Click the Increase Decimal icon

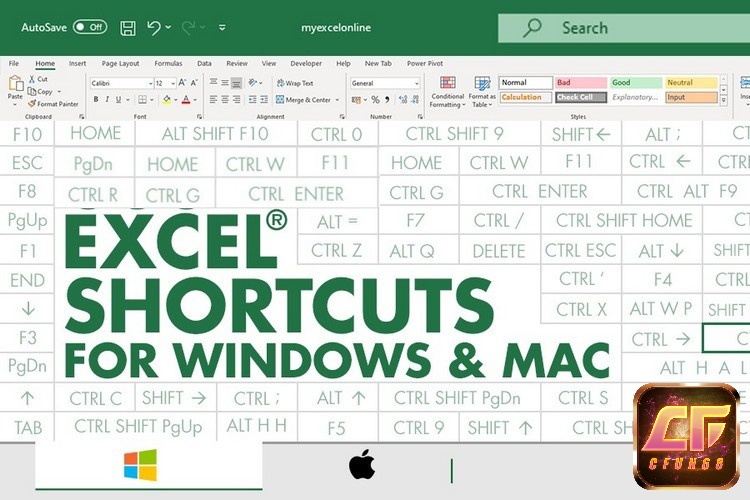coord(403,100)
